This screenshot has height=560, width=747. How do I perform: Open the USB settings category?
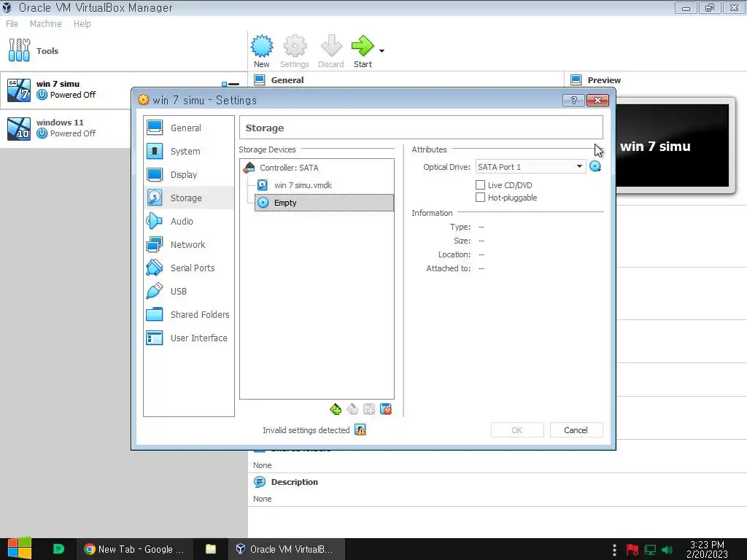tap(189, 291)
